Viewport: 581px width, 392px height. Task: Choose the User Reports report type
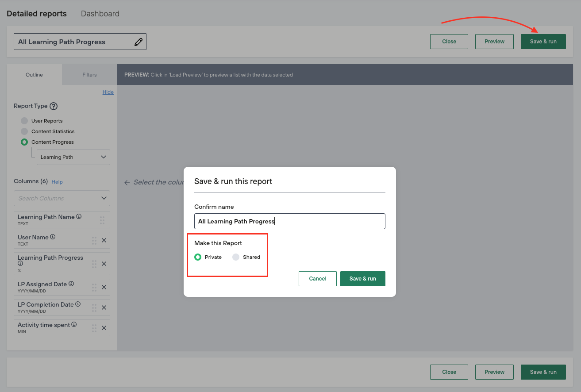[24, 121]
